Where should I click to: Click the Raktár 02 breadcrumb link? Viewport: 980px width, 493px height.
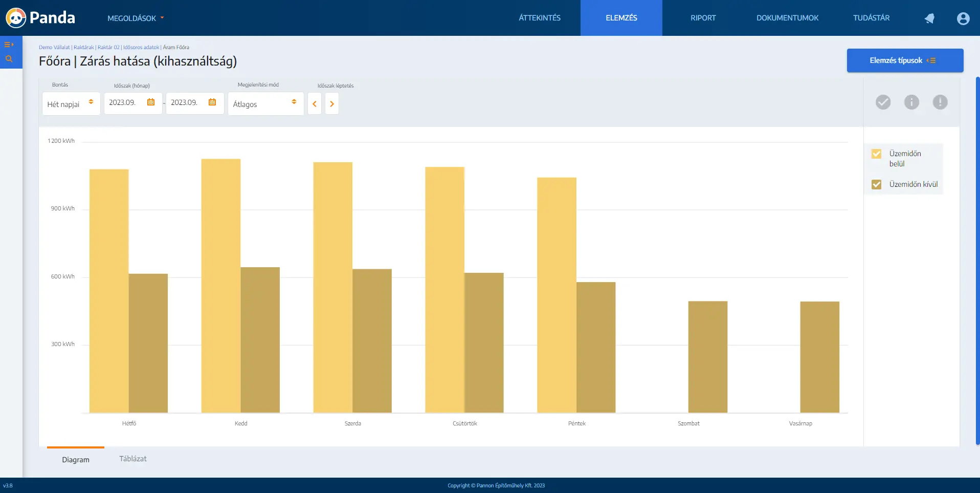(108, 47)
